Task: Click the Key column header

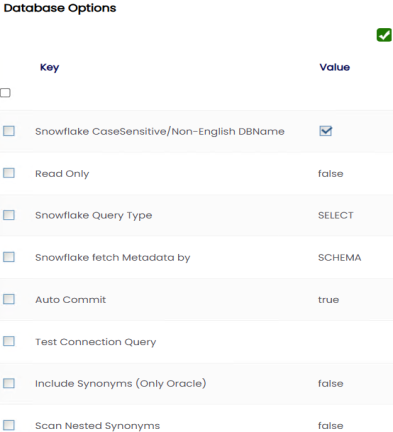Action: coord(50,67)
